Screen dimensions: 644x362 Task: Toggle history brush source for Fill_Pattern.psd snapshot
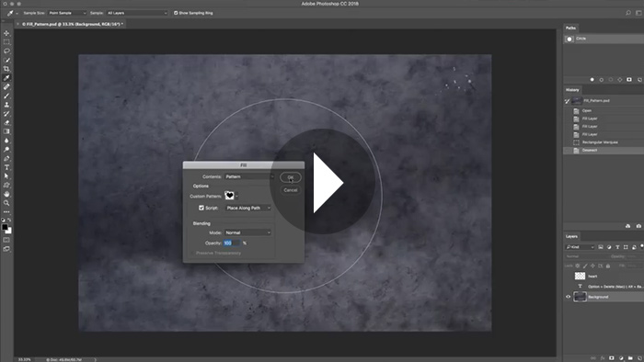point(568,101)
